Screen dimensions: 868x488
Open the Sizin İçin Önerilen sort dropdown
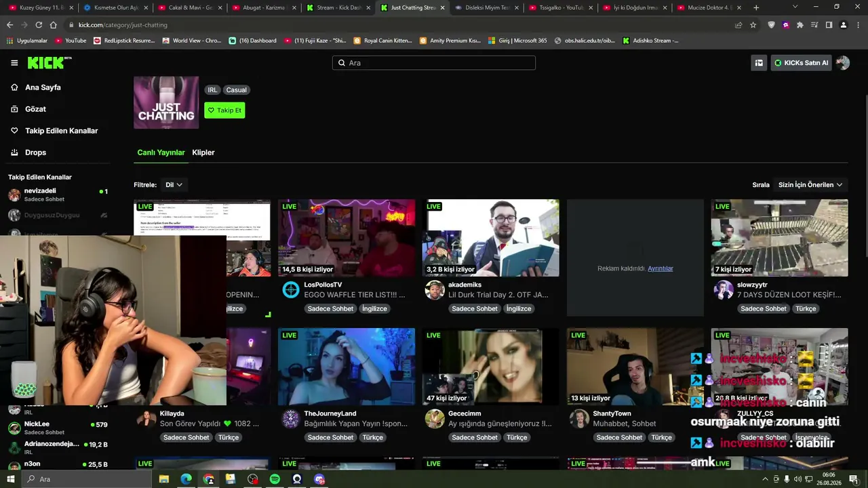pyautogui.click(x=810, y=185)
